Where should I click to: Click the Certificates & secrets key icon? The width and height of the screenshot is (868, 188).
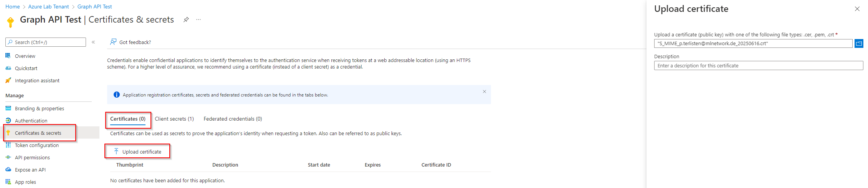[8, 133]
